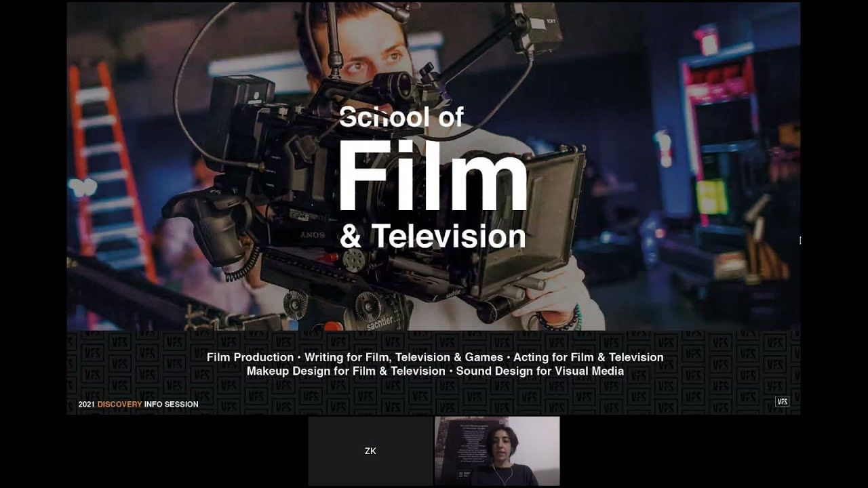Select the ZK participant tile

370,451
